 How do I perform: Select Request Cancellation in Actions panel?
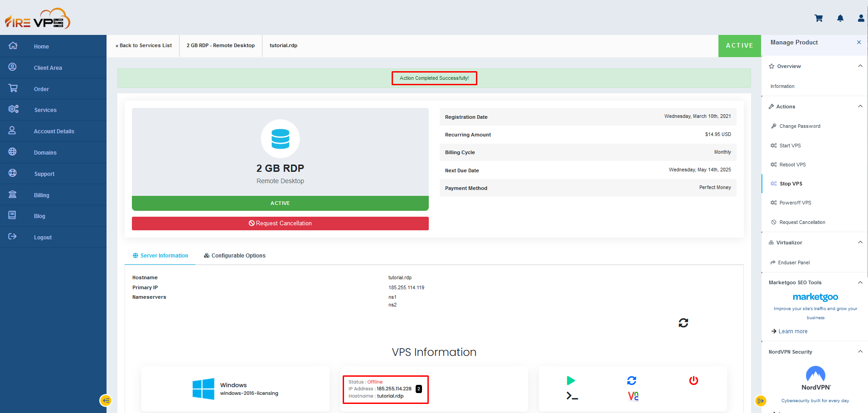802,222
